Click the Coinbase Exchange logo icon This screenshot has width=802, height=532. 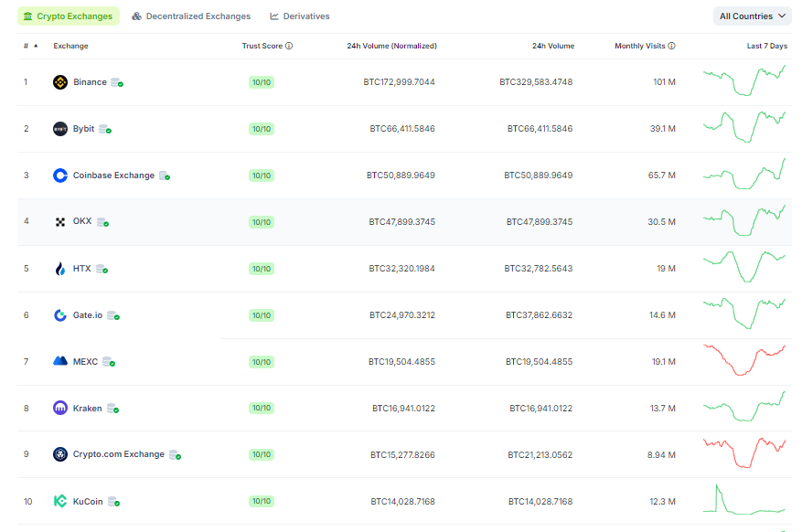coord(60,176)
